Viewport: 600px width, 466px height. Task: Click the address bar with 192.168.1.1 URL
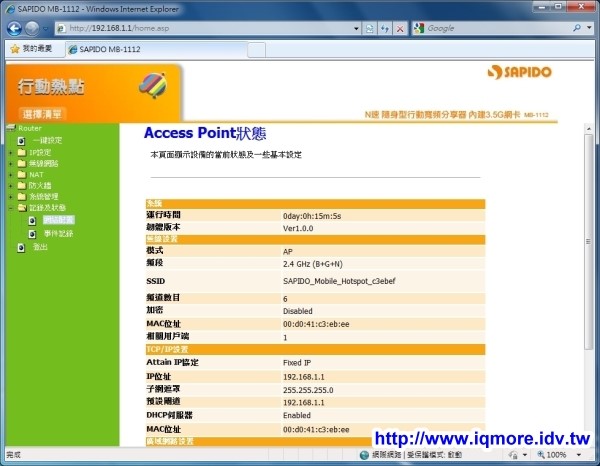[203, 28]
